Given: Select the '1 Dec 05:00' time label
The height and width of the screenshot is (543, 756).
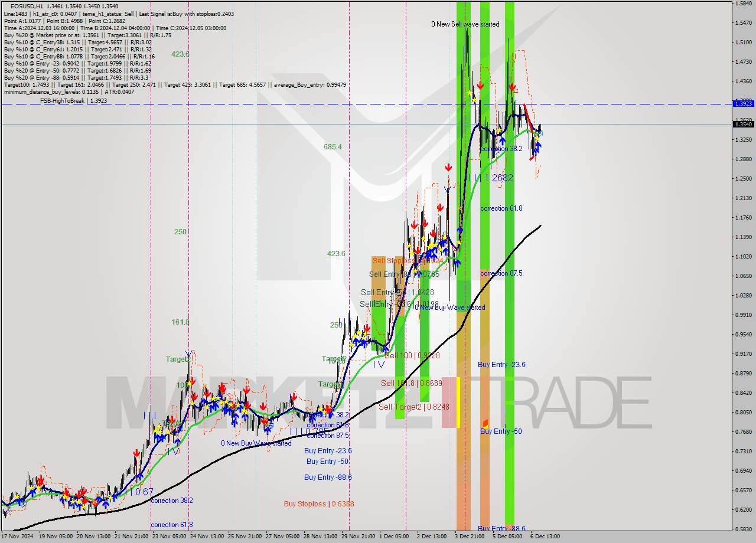Looking at the screenshot, I should tap(394, 537).
